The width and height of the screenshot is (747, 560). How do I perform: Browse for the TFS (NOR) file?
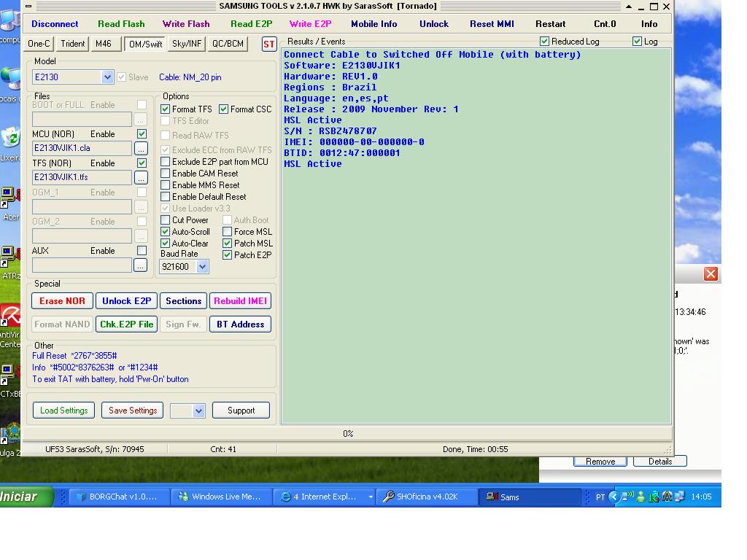pos(141,178)
